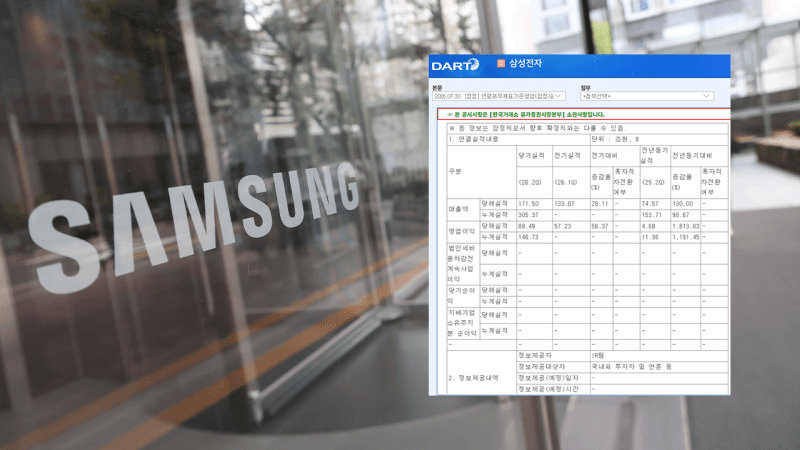Click the 영업이익 row label
The height and width of the screenshot is (450, 800).
[462, 232]
